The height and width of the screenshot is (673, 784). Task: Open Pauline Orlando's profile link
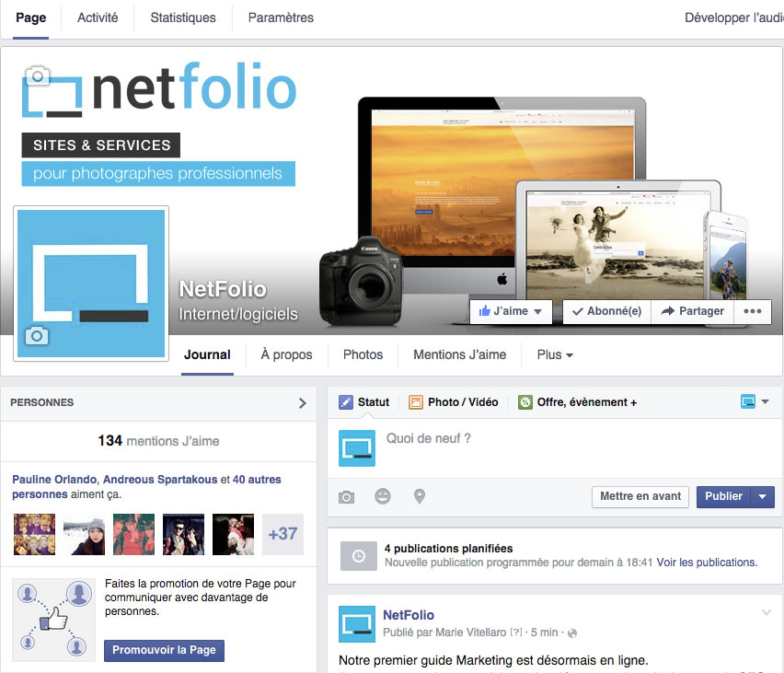(54, 480)
